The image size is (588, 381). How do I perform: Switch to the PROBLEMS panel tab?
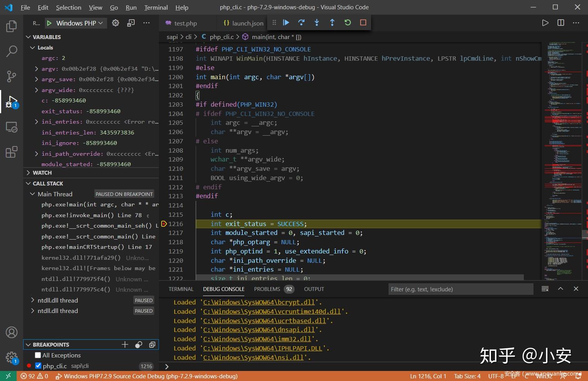pyautogui.click(x=267, y=289)
